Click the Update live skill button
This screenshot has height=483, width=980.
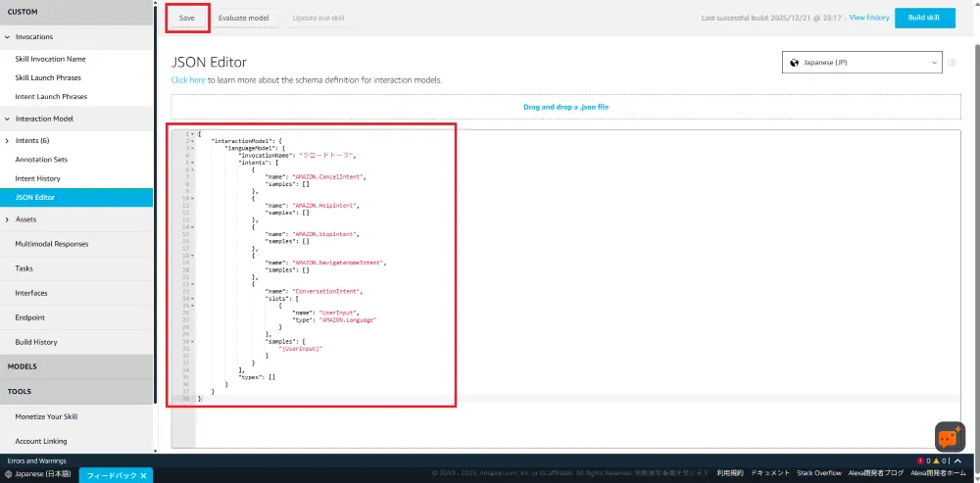click(318, 18)
